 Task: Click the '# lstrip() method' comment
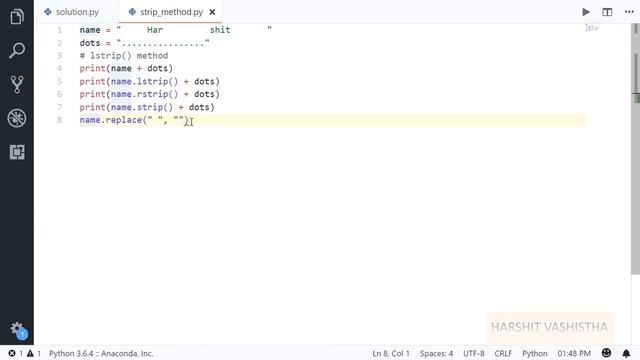click(124, 56)
